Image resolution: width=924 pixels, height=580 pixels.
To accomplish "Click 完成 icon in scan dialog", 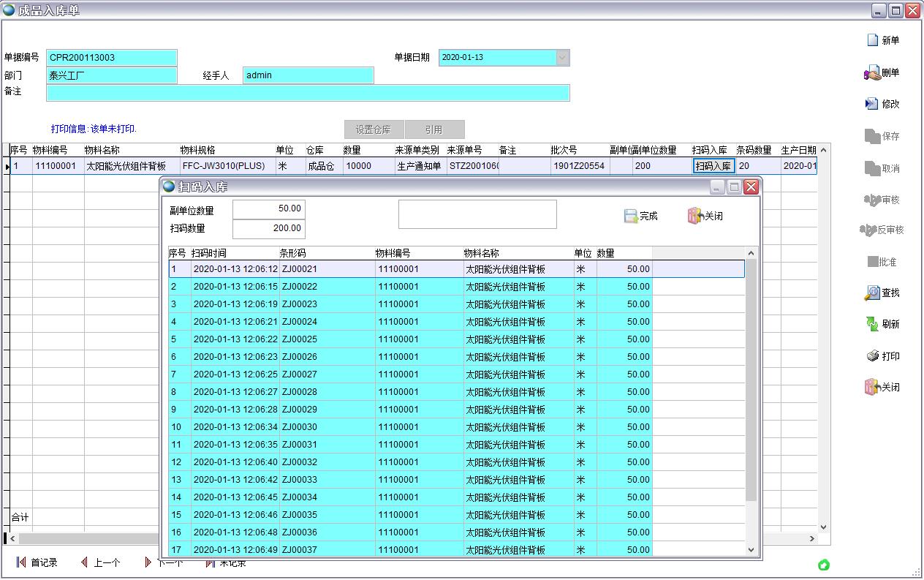I will click(x=631, y=216).
